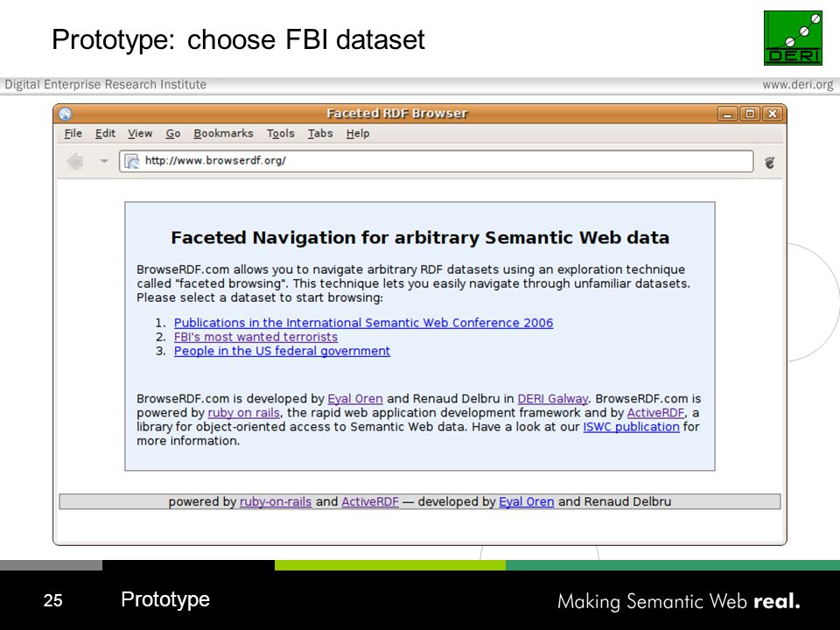Open the Tools menu
840x630 pixels.
[x=281, y=133]
